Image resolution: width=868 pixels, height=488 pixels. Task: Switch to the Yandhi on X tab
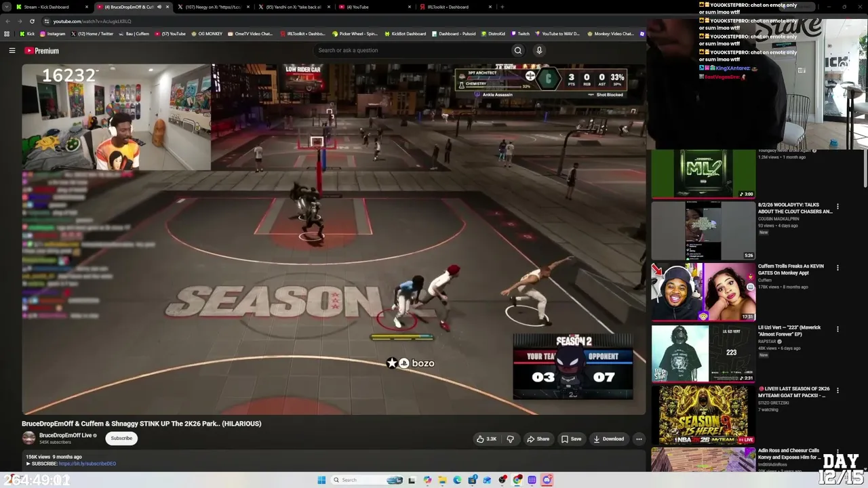click(293, 7)
